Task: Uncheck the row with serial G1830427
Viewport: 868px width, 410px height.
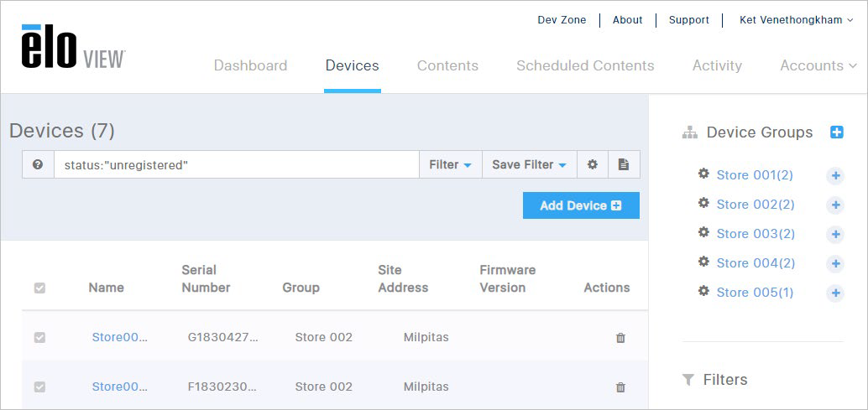Action: 39,338
